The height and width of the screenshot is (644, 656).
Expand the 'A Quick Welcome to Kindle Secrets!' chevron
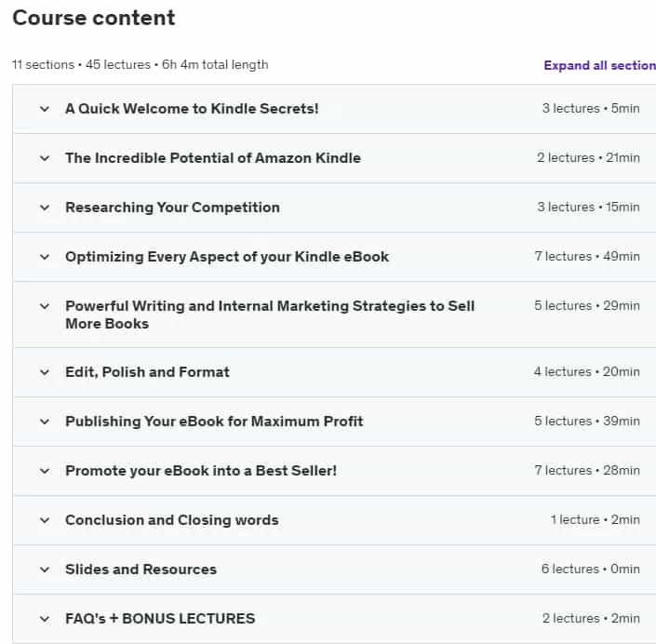pos(45,109)
